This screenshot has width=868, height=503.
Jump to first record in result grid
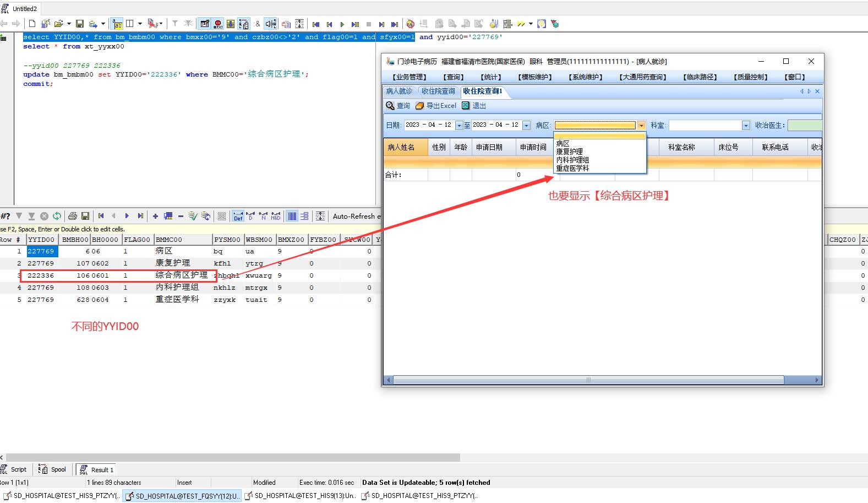pyautogui.click(x=101, y=216)
